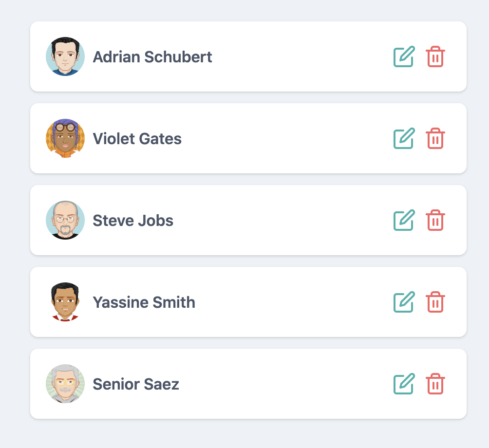Click edit icon for Violet Gates
Image resolution: width=489 pixels, height=448 pixels.
point(404,138)
